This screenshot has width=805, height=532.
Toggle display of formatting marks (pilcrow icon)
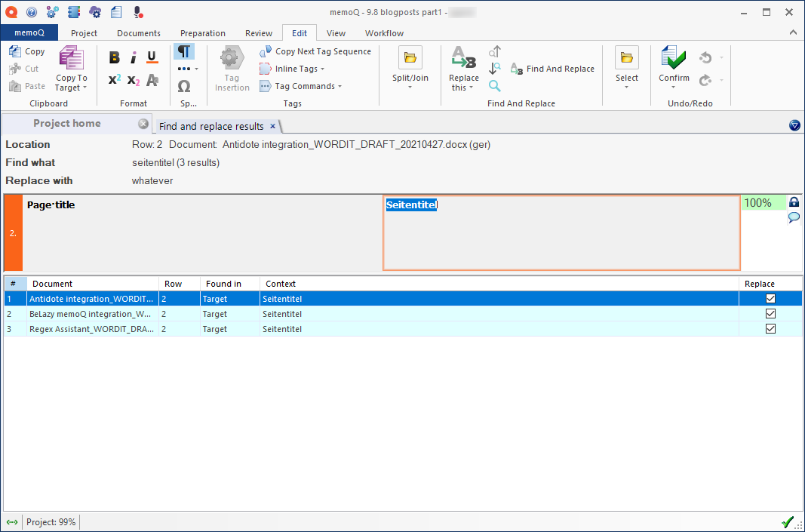pyautogui.click(x=183, y=51)
